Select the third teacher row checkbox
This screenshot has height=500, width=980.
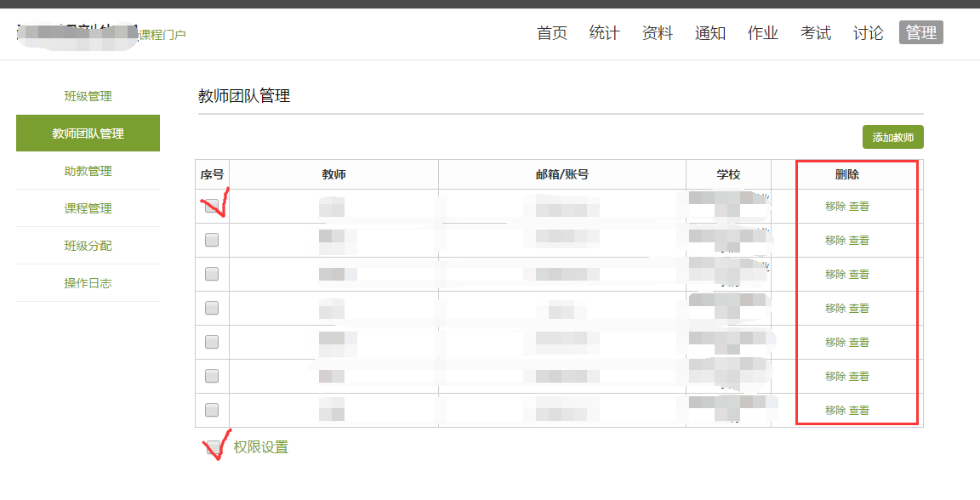[x=212, y=274]
